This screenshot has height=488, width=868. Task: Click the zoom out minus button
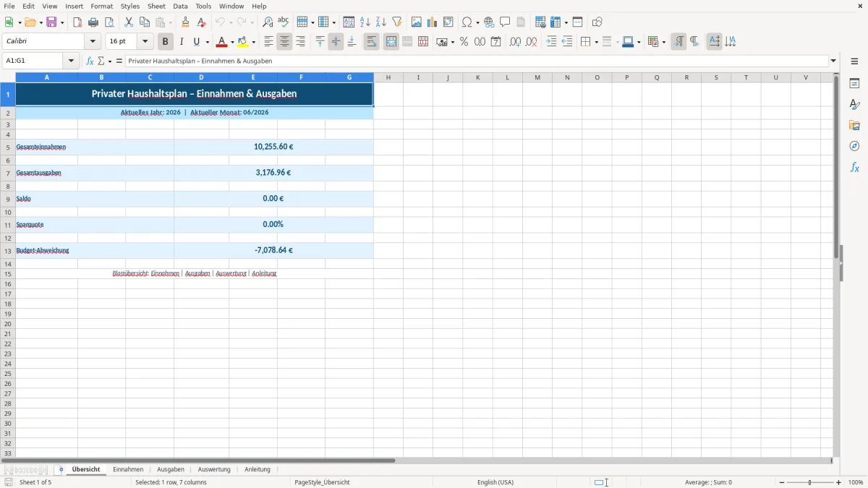(x=782, y=482)
